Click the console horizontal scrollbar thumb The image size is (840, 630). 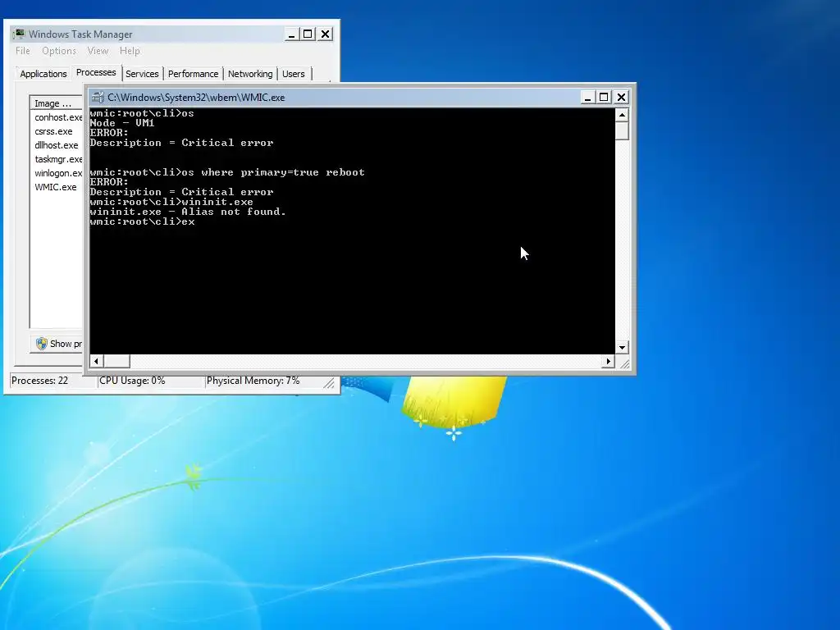pos(116,362)
